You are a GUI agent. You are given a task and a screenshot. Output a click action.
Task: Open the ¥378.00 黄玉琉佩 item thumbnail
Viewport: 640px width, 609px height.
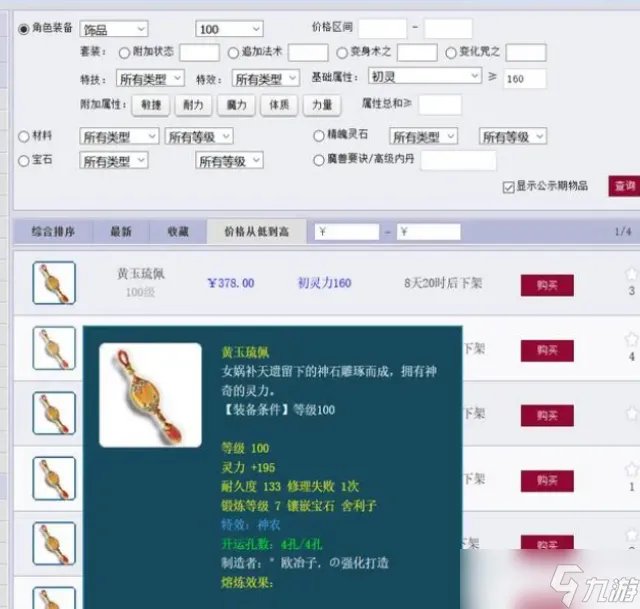pos(54,283)
